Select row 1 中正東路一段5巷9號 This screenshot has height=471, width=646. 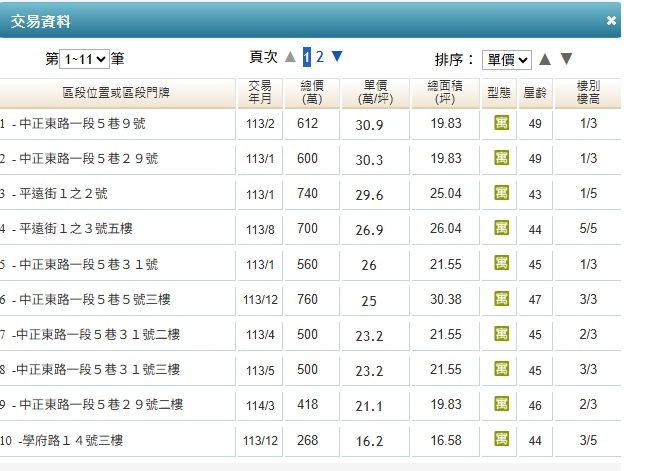(x=310, y=124)
